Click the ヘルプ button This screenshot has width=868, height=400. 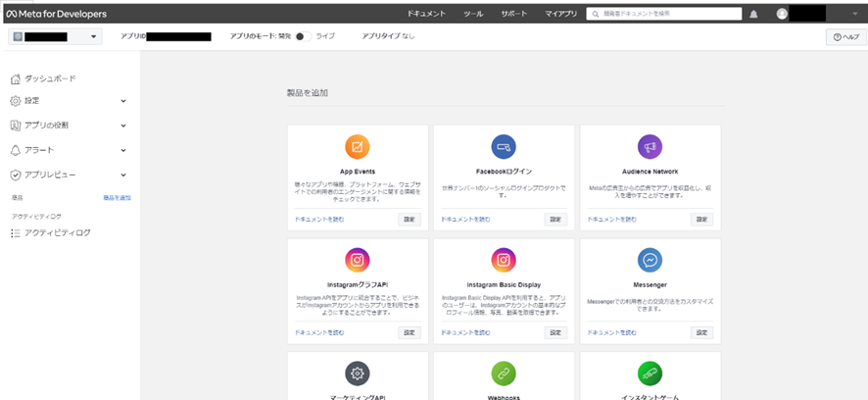[x=845, y=36]
